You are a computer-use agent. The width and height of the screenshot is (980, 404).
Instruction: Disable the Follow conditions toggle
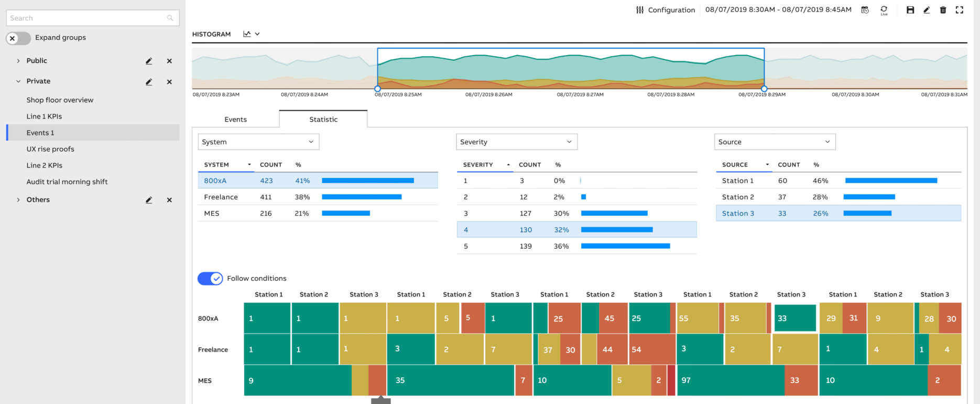coord(210,279)
